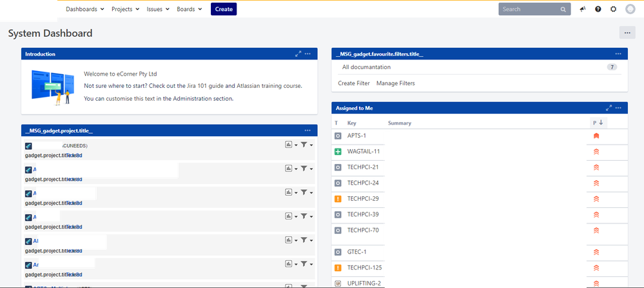
Task: Sort by the P priority column arrow
Action: point(601,123)
